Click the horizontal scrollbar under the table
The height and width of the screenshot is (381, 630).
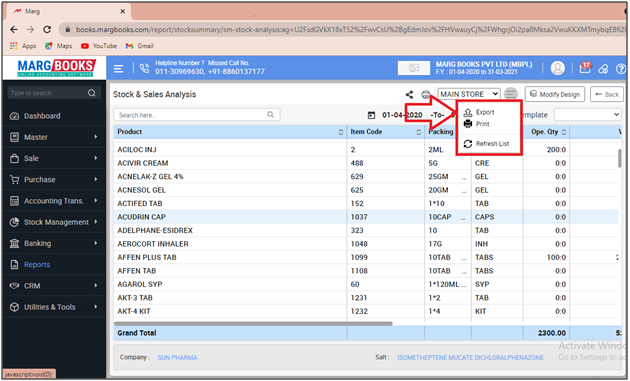(253, 323)
